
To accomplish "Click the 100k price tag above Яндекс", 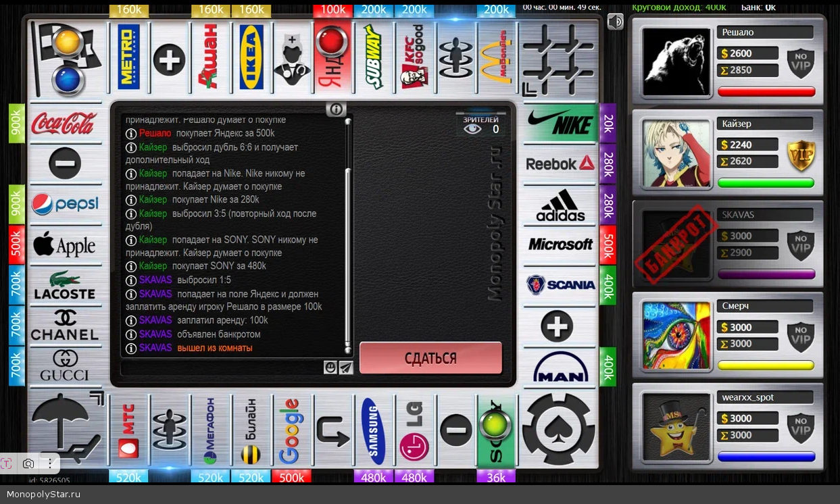I will 332,9.
